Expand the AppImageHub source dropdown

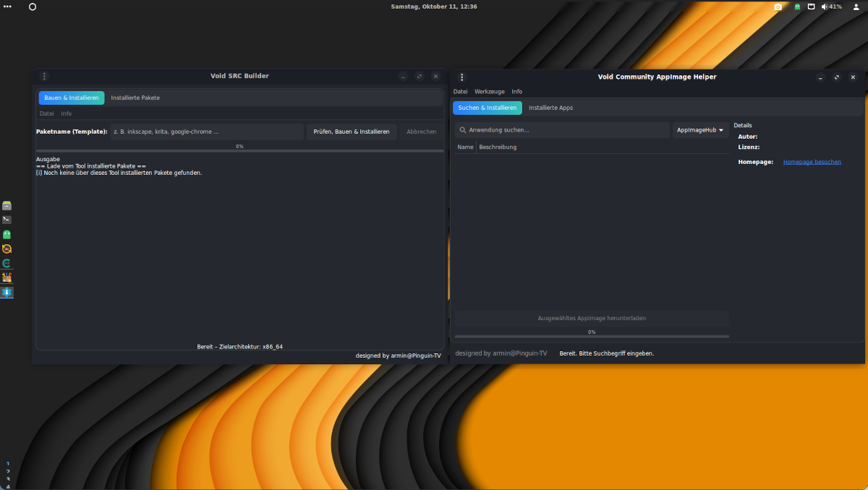pos(700,130)
